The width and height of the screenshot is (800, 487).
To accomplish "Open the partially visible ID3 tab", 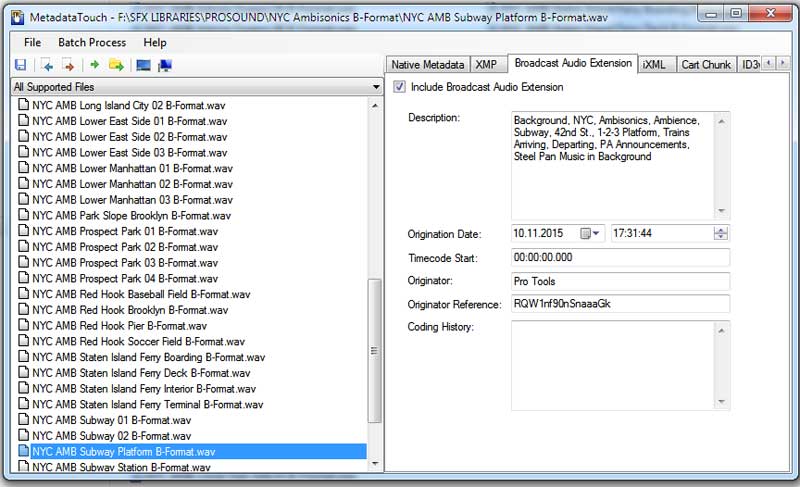I will point(749,65).
